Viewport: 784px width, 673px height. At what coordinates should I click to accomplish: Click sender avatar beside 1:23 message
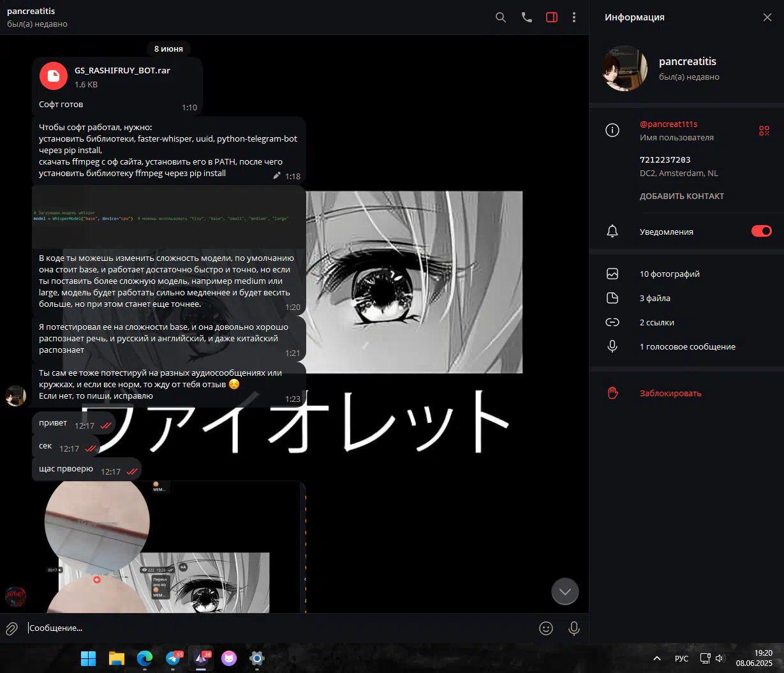(x=15, y=396)
